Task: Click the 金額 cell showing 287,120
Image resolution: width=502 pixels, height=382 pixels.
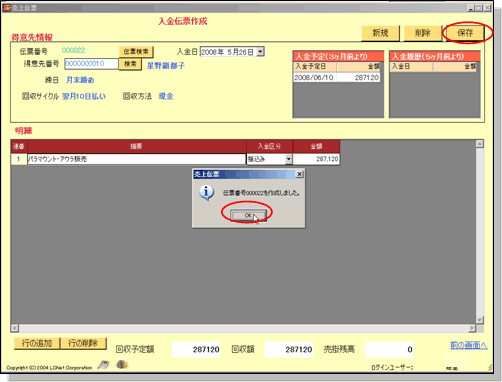Action: [316, 159]
